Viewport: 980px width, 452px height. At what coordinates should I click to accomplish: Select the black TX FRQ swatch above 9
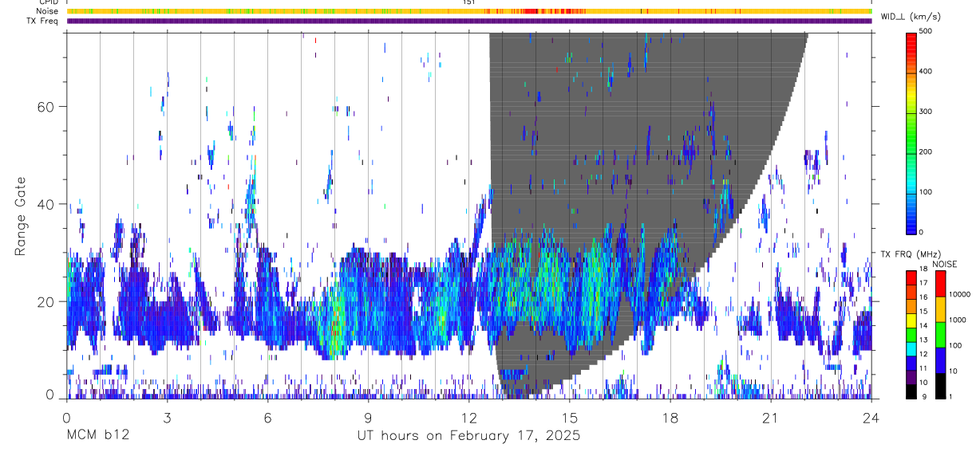(x=911, y=391)
